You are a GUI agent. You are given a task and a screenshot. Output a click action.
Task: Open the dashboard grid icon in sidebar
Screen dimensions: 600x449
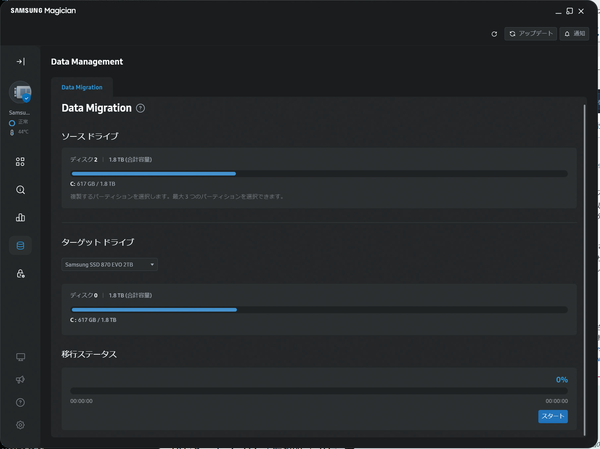[x=20, y=162]
